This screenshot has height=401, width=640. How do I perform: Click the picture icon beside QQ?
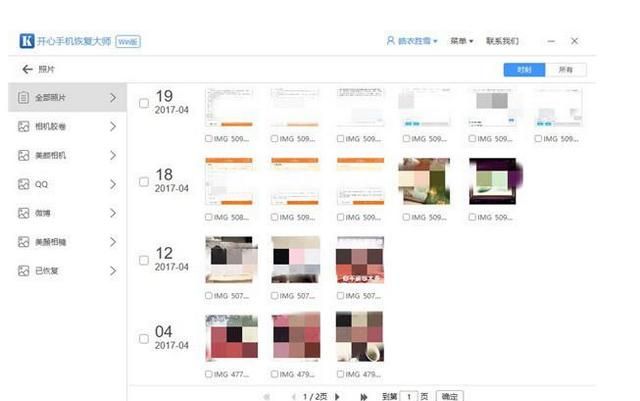[23, 184]
